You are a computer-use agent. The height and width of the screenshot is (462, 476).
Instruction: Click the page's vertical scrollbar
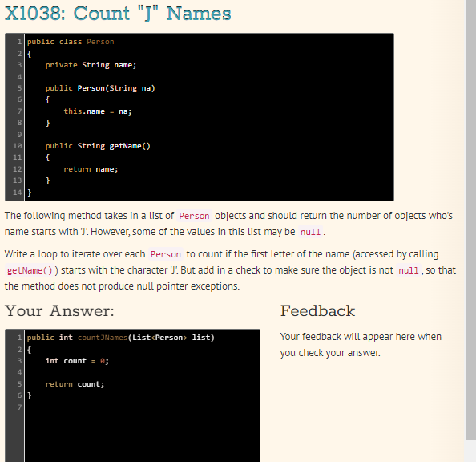click(470, 219)
